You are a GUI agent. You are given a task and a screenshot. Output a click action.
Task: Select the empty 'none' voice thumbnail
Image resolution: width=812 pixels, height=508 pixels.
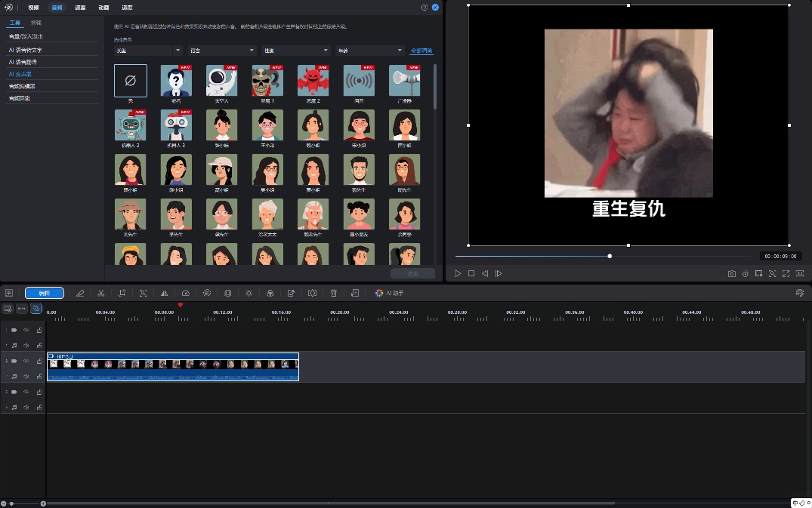[131, 81]
